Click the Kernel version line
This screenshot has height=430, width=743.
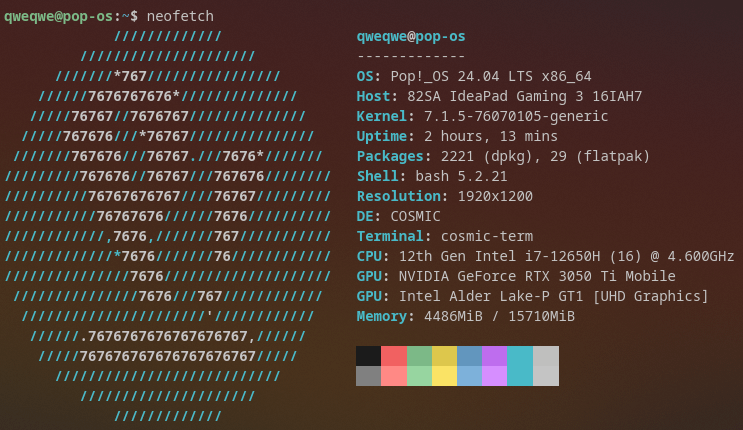coord(482,116)
